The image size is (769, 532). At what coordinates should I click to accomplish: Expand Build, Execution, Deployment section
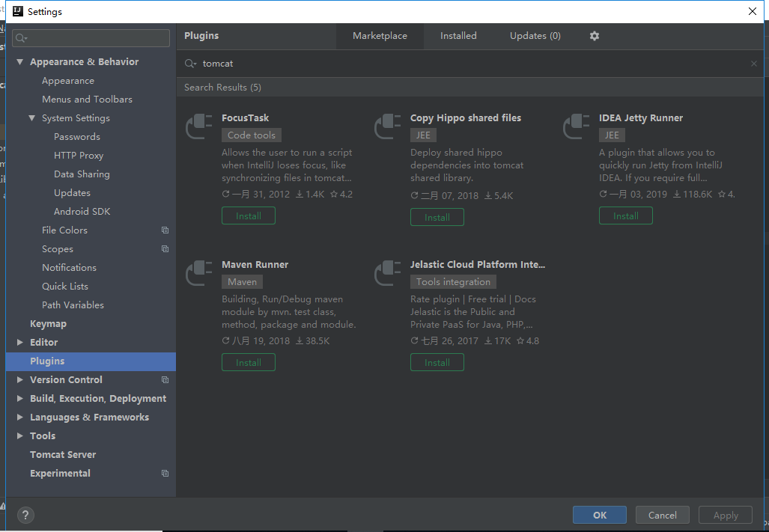(x=20, y=398)
